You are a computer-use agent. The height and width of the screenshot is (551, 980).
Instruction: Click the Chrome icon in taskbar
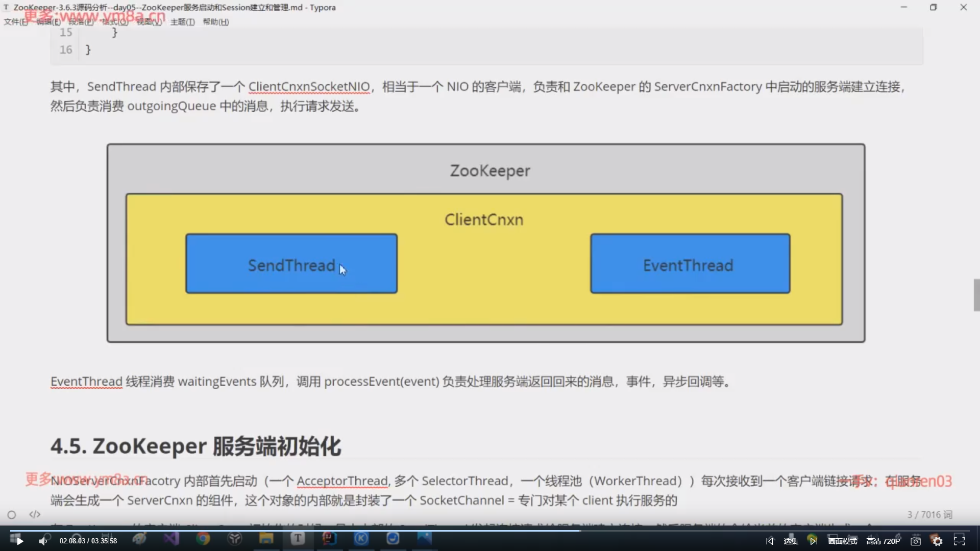(x=203, y=538)
